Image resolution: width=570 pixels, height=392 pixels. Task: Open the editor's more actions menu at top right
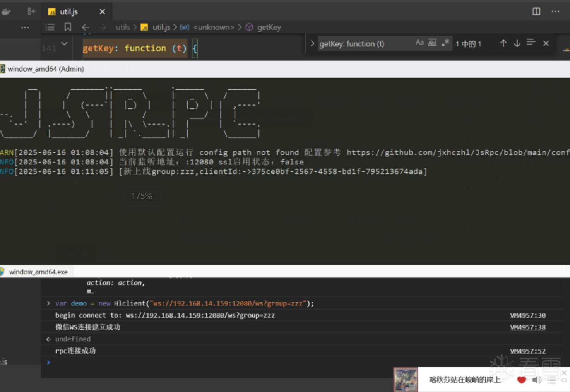point(556,12)
